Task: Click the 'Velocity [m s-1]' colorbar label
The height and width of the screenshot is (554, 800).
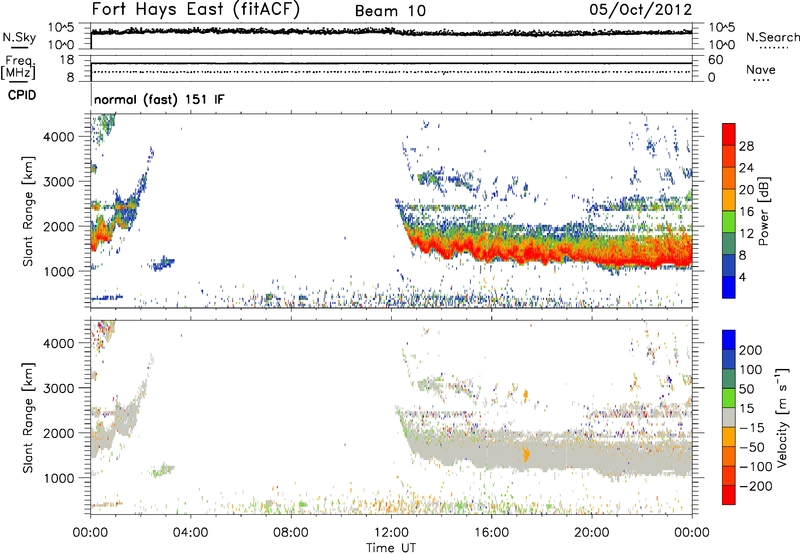Action: coord(781,417)
